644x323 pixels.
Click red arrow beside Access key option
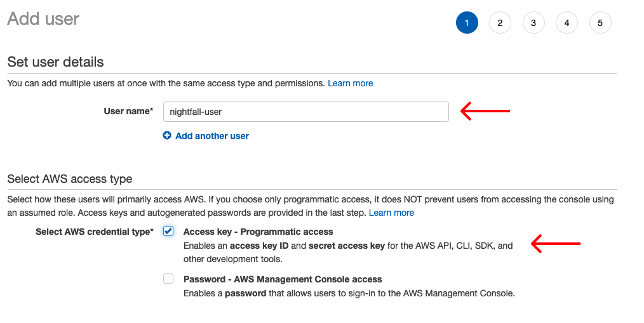(x=556, y=244)
